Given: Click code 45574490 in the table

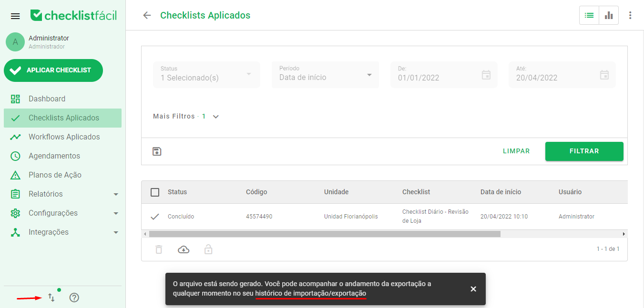Looking at the screenshot, I should [x=259, y=217].
